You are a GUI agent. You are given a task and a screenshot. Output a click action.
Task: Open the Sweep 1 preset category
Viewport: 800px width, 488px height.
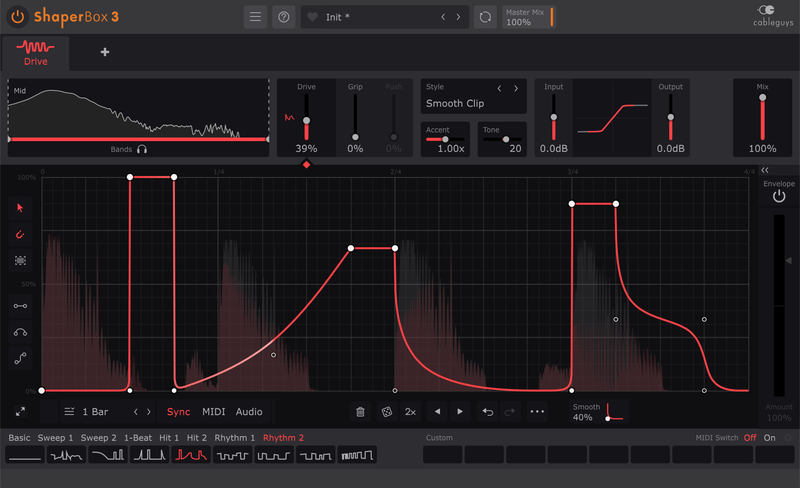point(55,438)
